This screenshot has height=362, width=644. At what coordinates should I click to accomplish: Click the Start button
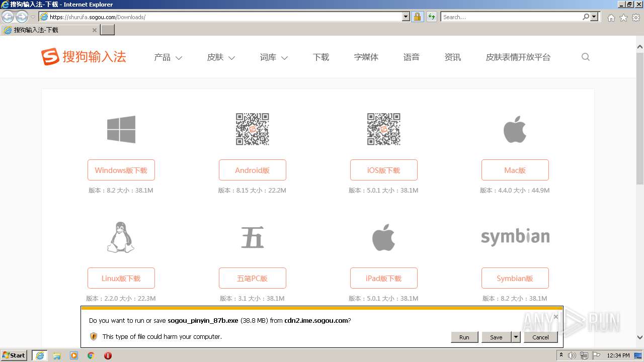14,355
